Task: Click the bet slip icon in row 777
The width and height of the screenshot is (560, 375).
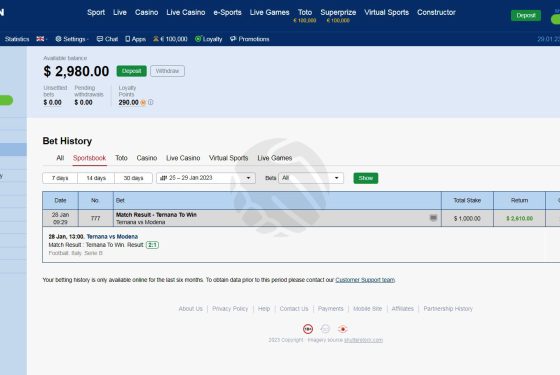Action: pos(433,218)
